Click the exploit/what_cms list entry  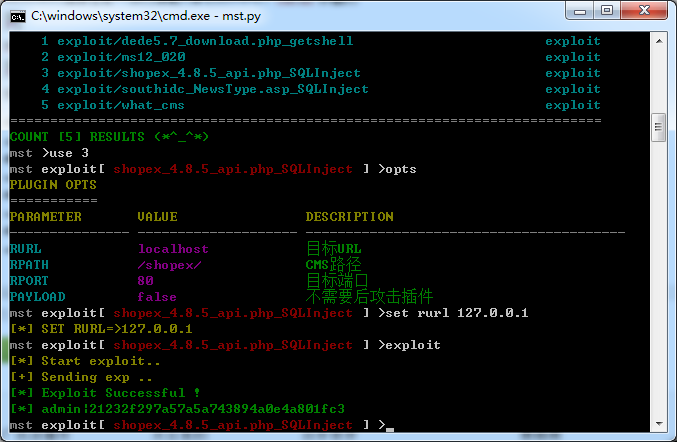tap(120, 105)
